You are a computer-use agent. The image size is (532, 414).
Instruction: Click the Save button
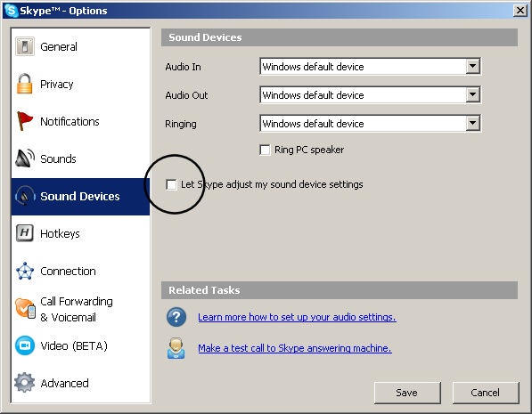tap(407, 393)
